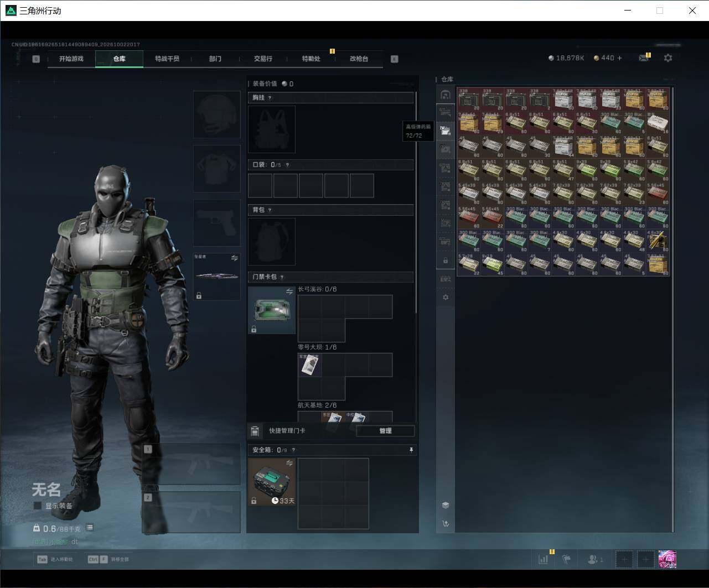Select the gold bullet item in warehouse grid
The image size is (709, 588).
tap(658, 242)
